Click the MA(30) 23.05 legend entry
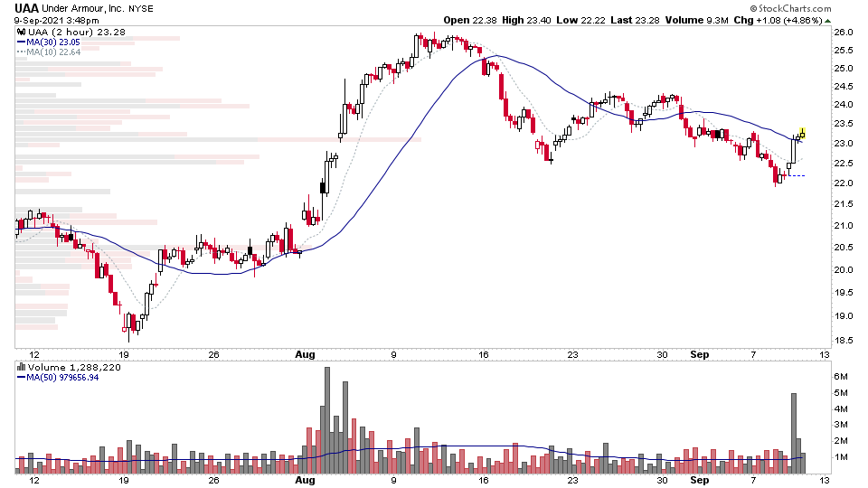The height and width of the screenshot is (488, 868). (x=49, y=42)
